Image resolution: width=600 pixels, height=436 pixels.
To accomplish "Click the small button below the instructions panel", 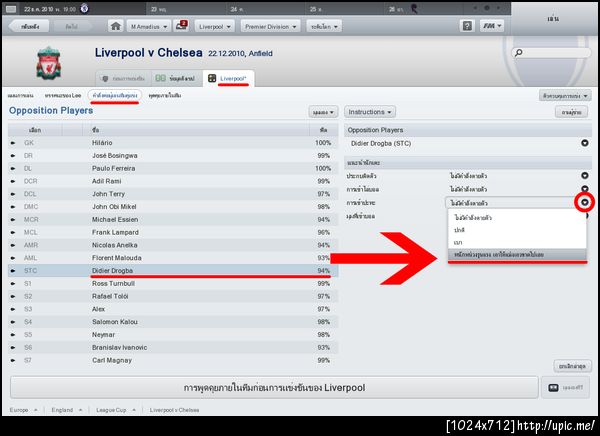I will point(572,366).
